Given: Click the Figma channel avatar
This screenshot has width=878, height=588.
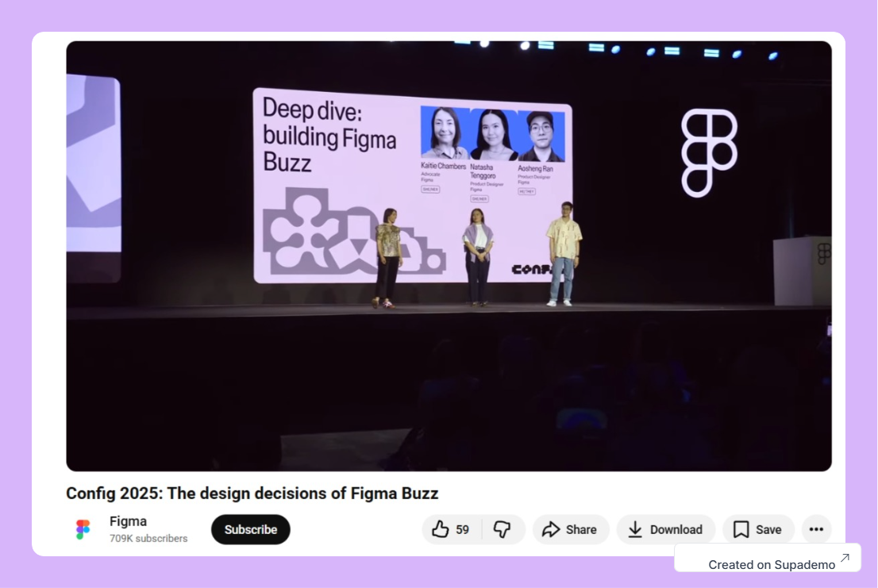Looking at the screenshot, I should click(83, 528).
